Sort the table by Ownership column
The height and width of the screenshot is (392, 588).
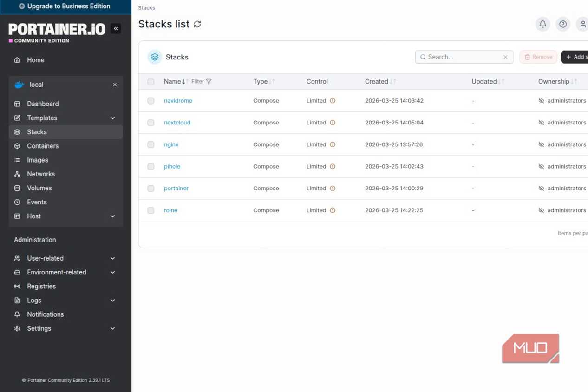click(x=557, y=81)
